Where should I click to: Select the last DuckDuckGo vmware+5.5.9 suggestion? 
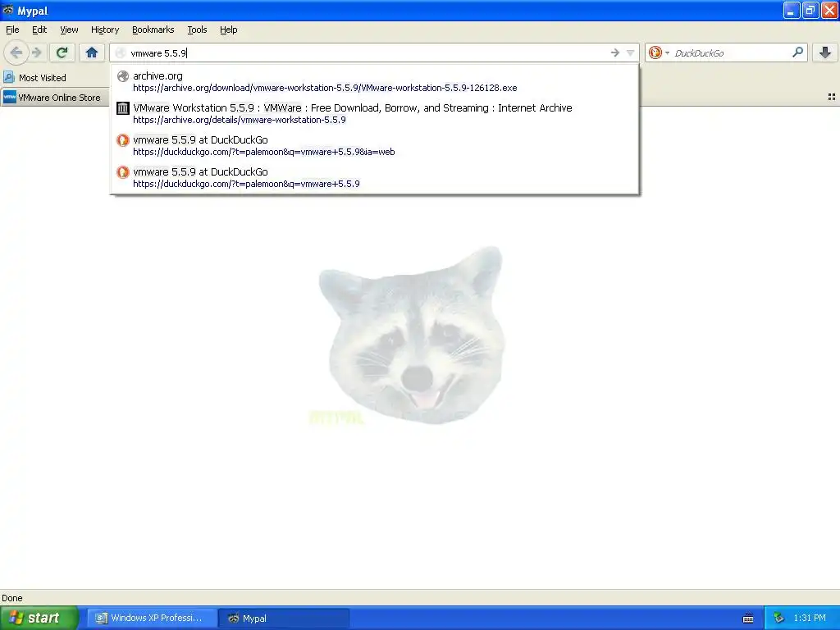tap(374, 178)
